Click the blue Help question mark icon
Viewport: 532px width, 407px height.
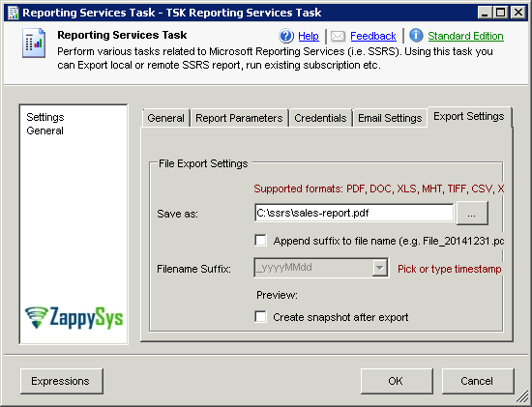point(286,36)
